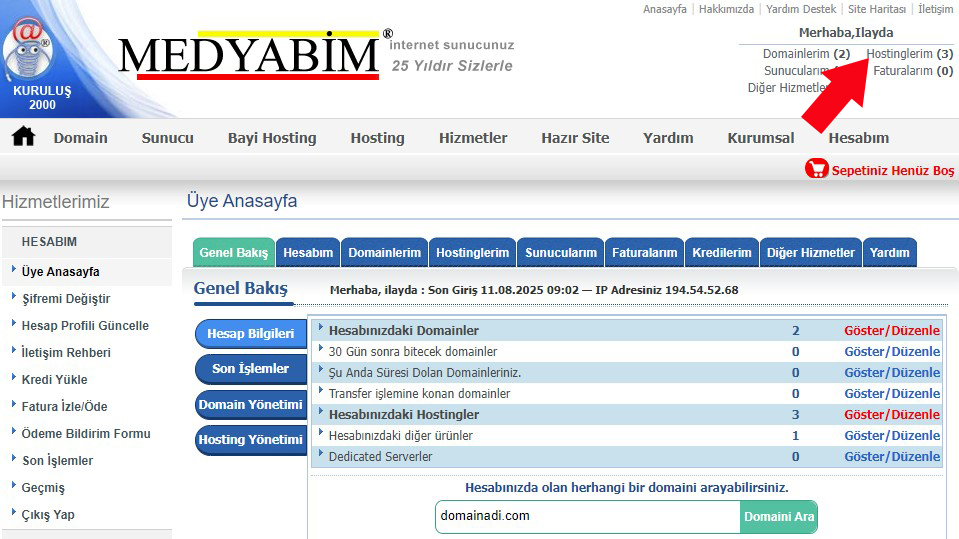This screenshot has width=959, height=539.
Task: Open Domainlerim (2) account link
Action: [x=806, y=54]
